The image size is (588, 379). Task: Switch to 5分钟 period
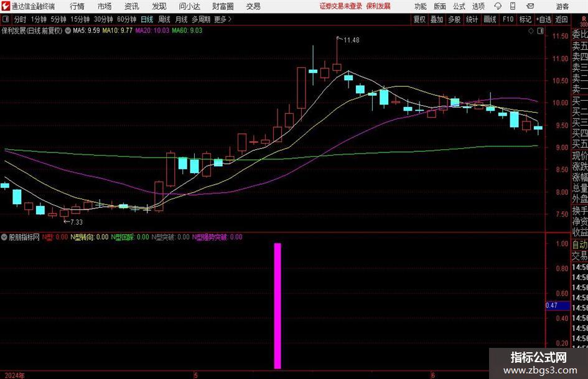[x=58, y=19]
